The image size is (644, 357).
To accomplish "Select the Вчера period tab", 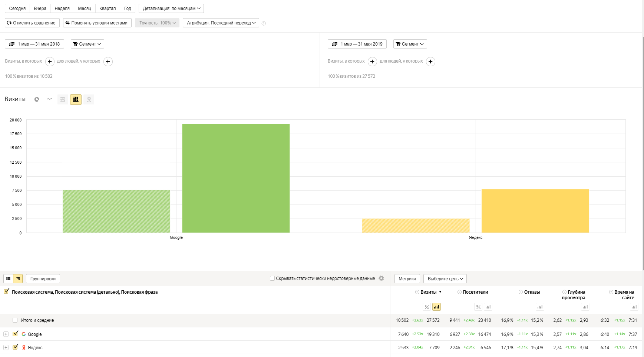I will [40, 9].
